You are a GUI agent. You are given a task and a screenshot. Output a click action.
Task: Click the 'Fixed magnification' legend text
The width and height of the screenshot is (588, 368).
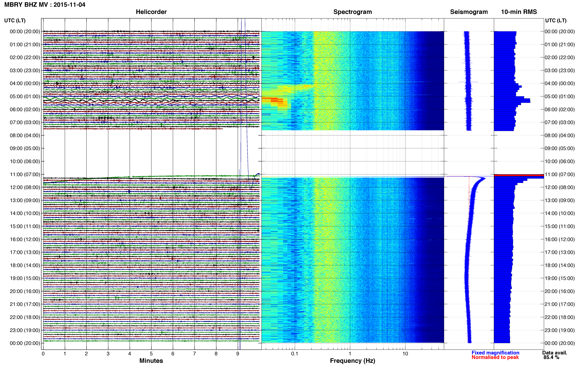coord(495,353)
